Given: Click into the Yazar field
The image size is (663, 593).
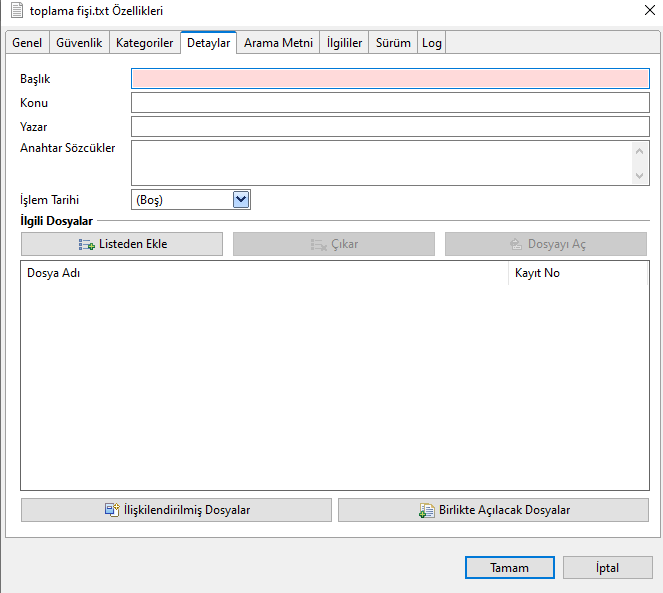Looking at the screenshot, I should pyautogui.click(x=390, y=127).
